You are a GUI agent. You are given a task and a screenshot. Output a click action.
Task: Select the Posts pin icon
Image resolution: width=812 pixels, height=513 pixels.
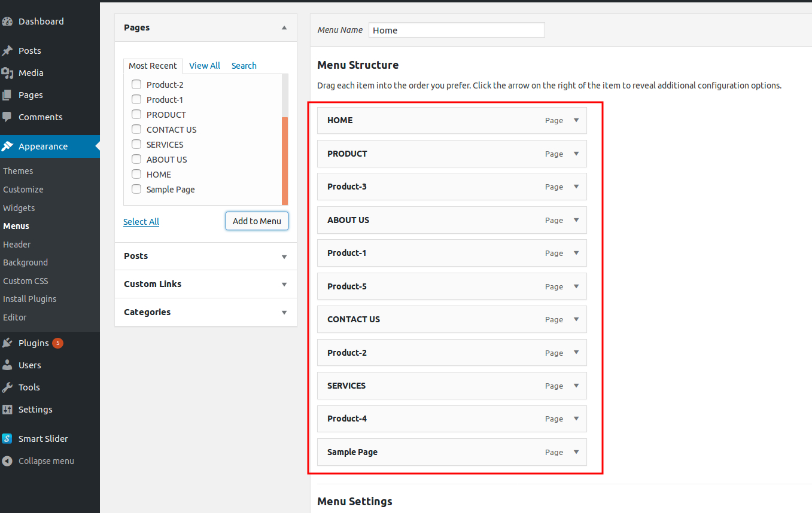[8, 50]
